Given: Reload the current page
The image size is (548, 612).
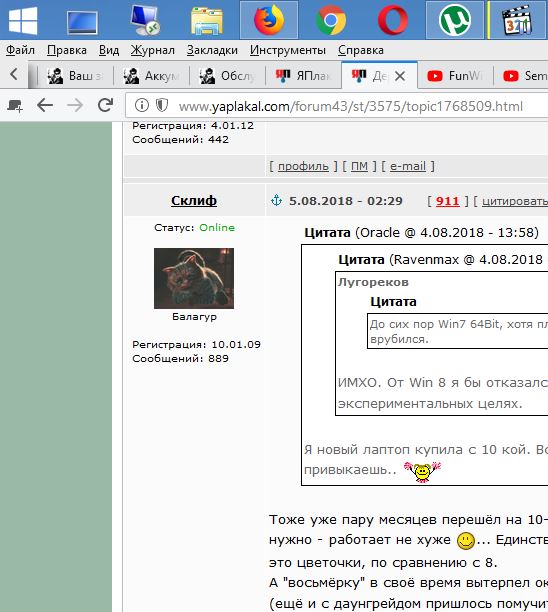Looking at the screenshot, I should point(105,105).
